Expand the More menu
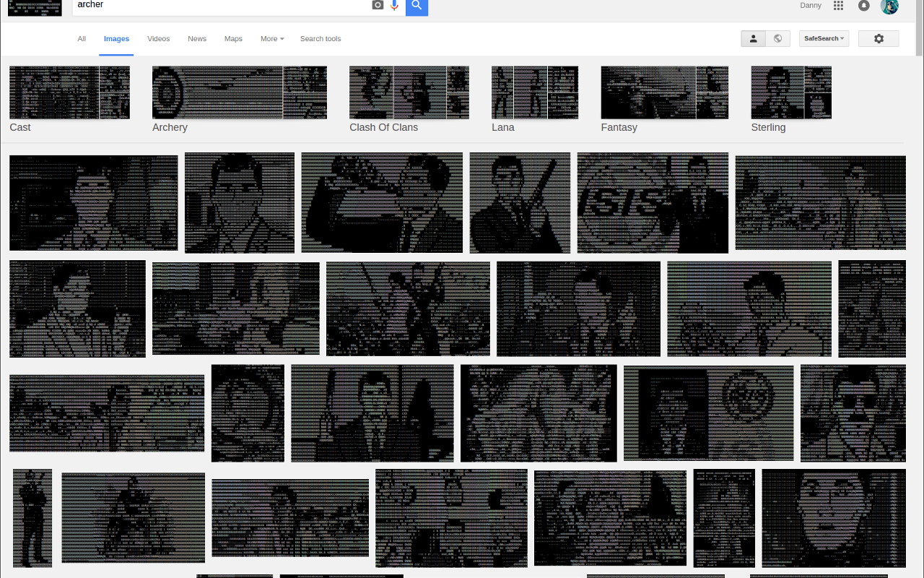 click(272, 39)
